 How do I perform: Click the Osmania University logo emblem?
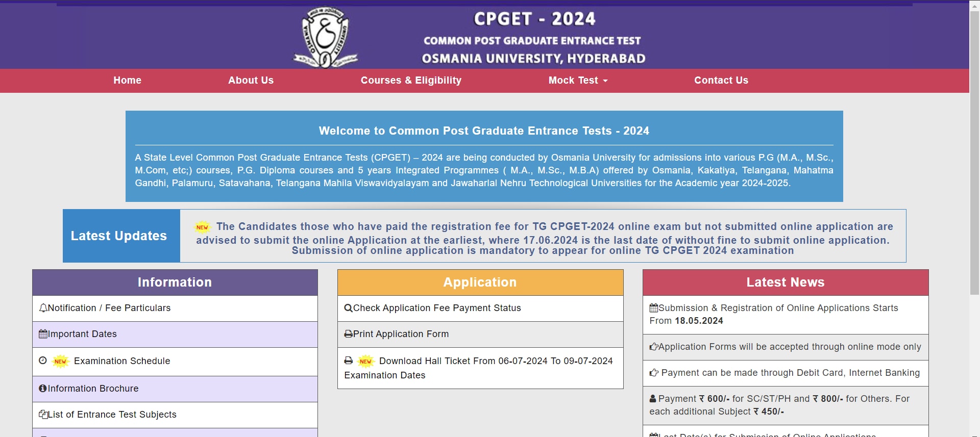click(x=325, y=37)
